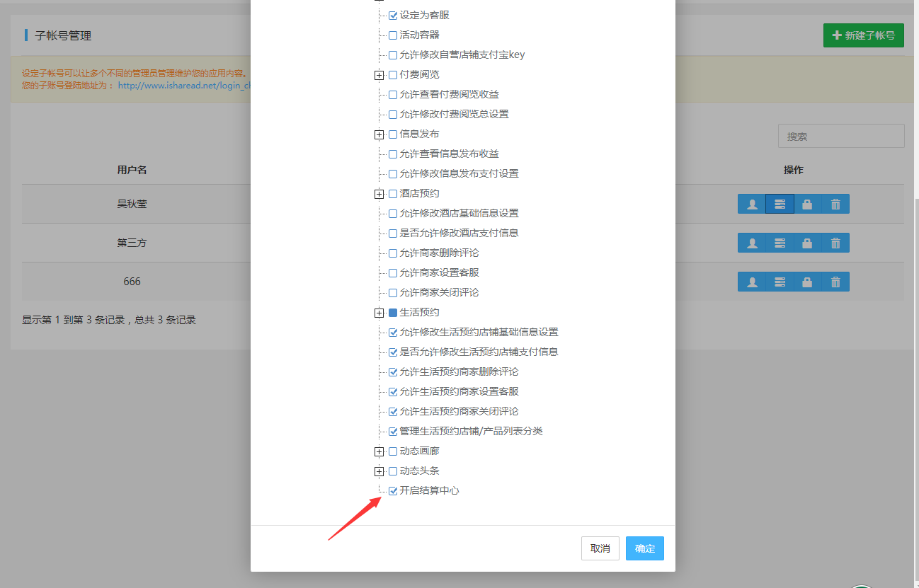This screenshot has width=919, height=588.
Task: Open the permissions list icon for 666
Action: (780, 282)
